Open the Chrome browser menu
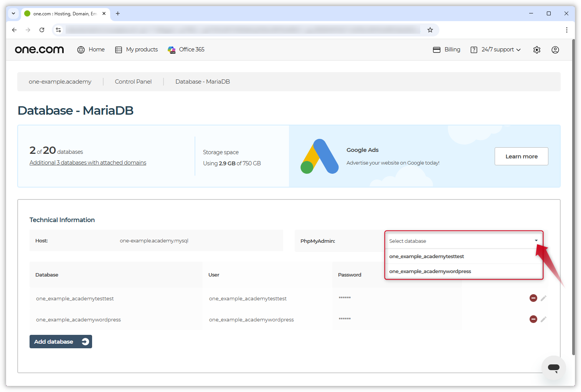The height and width of the screenshot is (392, 581). point(567,30)
